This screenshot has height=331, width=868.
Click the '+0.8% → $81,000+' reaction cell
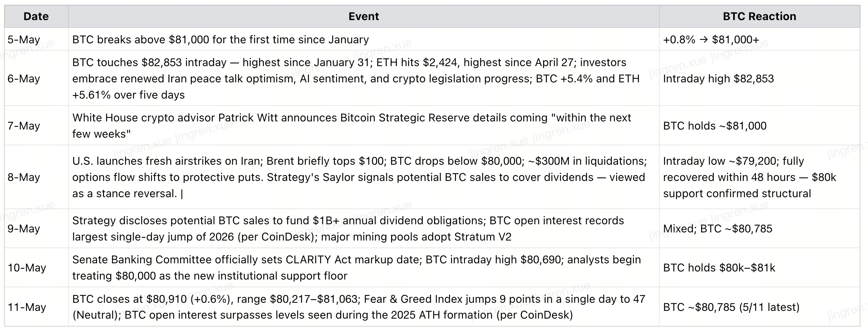coord(759,39)
